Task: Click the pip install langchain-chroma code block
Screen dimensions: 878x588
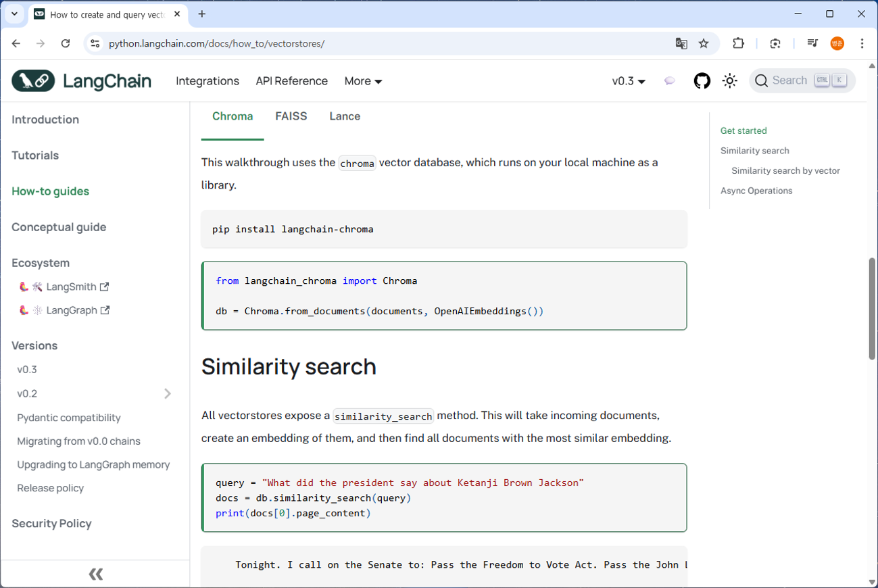Action: (x=444, y=229)
